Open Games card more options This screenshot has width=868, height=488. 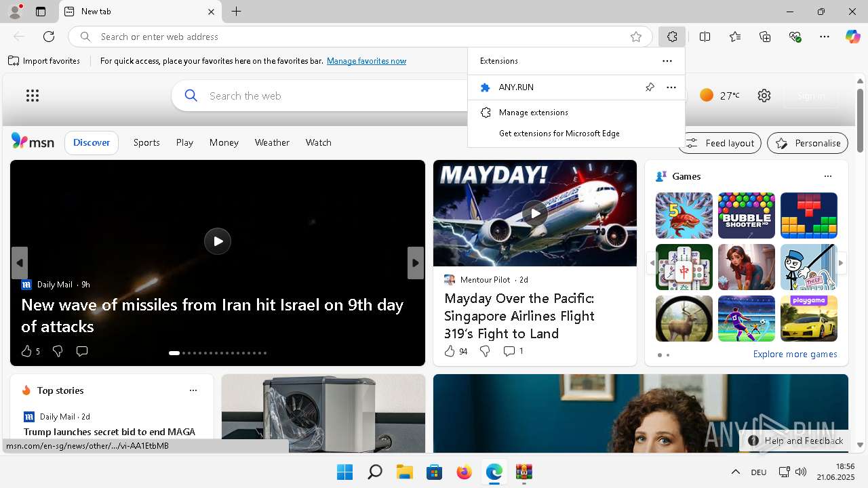coord(827,176)
